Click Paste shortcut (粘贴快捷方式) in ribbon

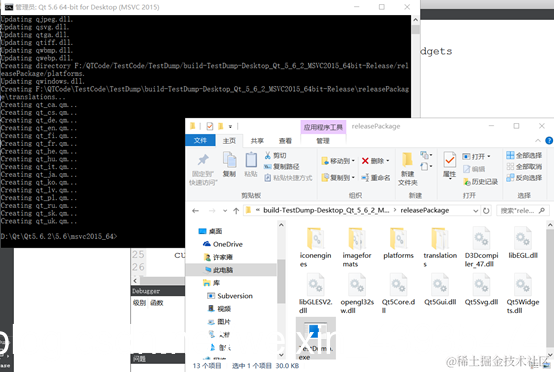(x=288, y=178)
